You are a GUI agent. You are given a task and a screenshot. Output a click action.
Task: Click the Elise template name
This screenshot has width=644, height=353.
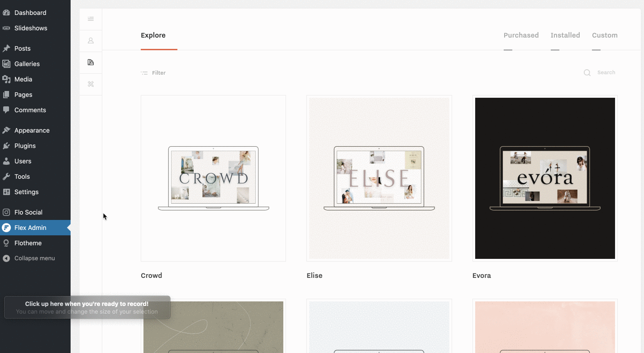point(315,276)
